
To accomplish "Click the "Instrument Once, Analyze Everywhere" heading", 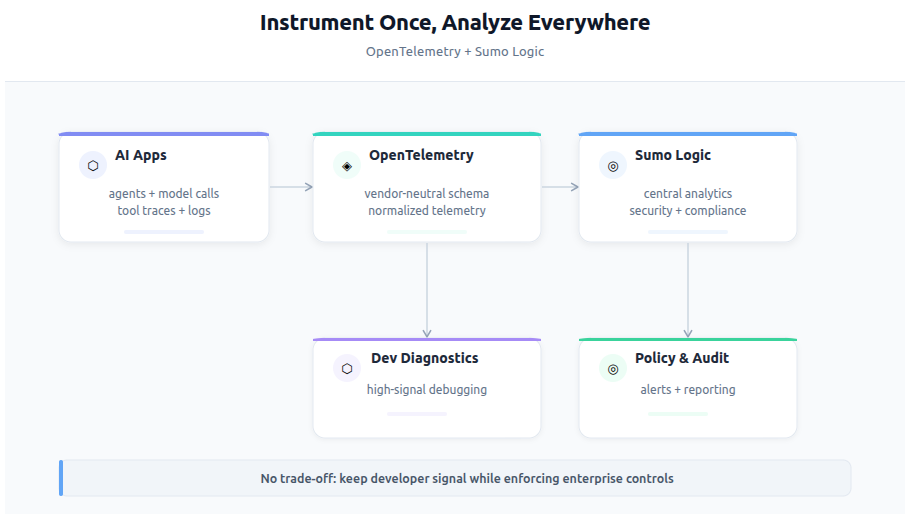I will [x=455, y=23].
